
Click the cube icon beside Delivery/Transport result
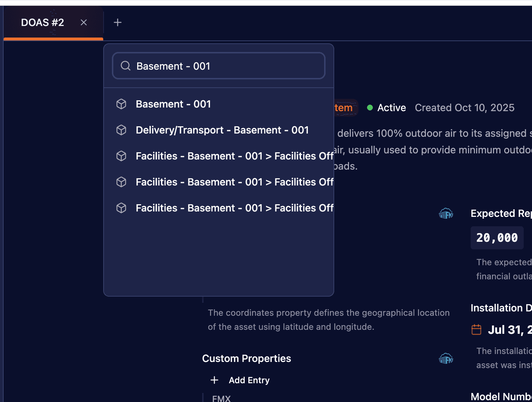click(x=121, y=130)
